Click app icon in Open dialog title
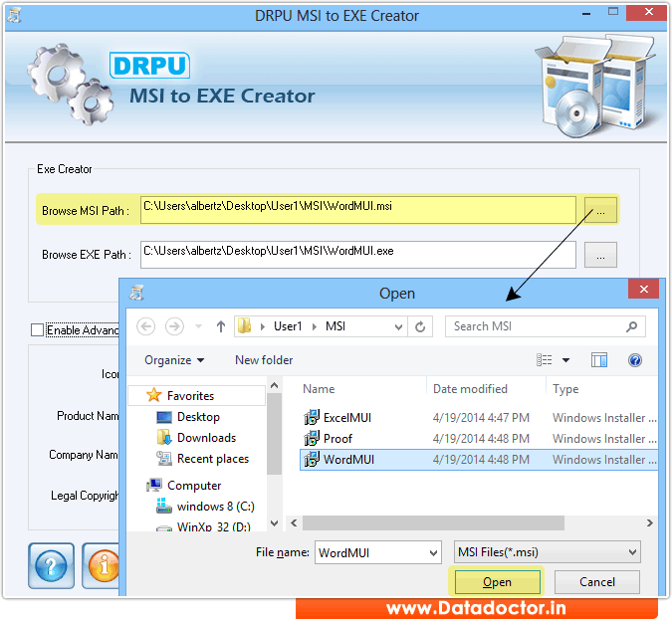672x619 pixels. point(136,293)
